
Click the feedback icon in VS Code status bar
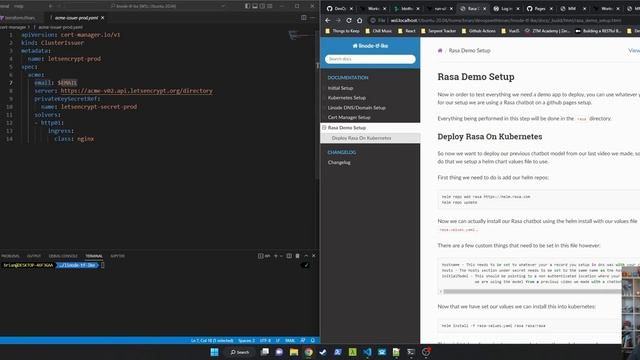[x=303, y=340]
